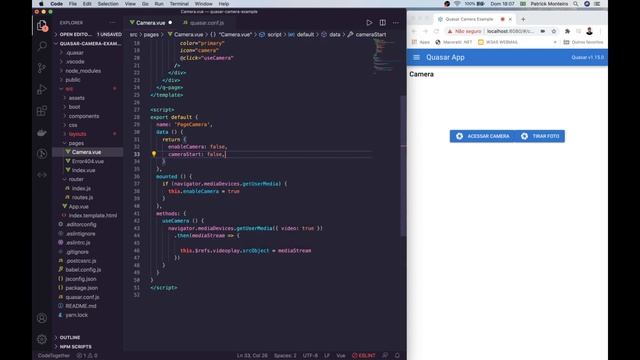
Task: Open yarn.lock in the explorer
Action: coord(76,315)
